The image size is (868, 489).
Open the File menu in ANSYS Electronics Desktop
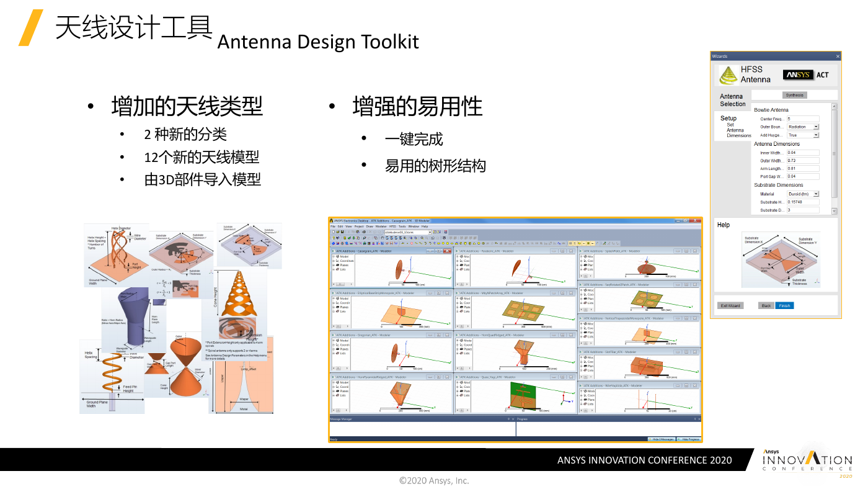[333, 227]
